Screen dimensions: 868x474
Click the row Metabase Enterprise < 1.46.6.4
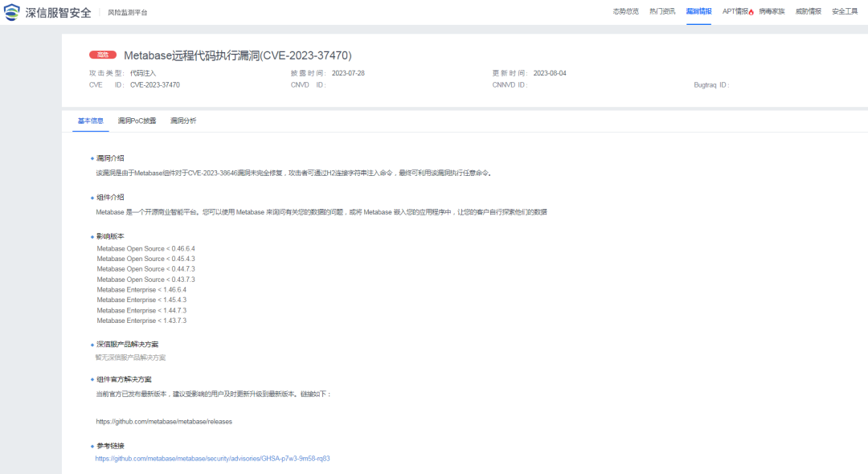[141, 290]
